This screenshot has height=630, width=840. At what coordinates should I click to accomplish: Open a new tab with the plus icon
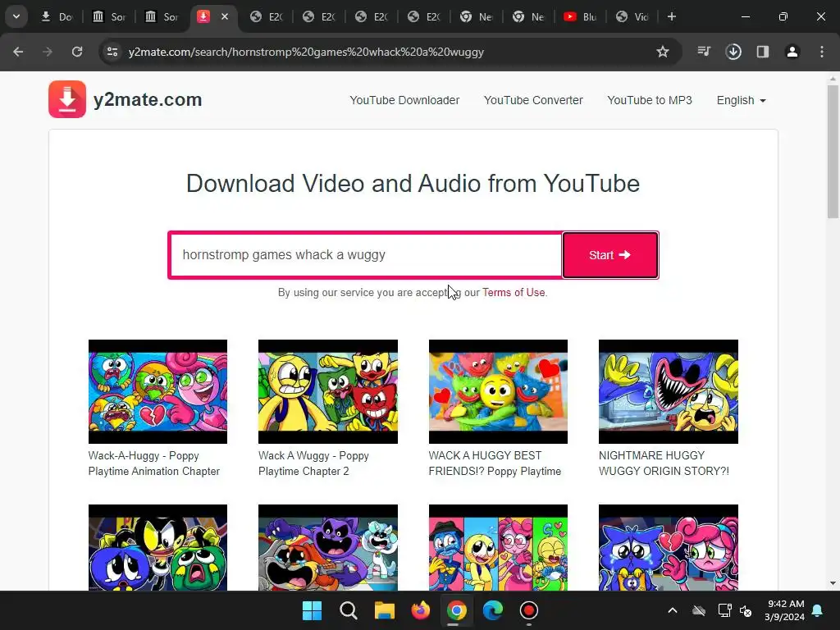[671, 16]
